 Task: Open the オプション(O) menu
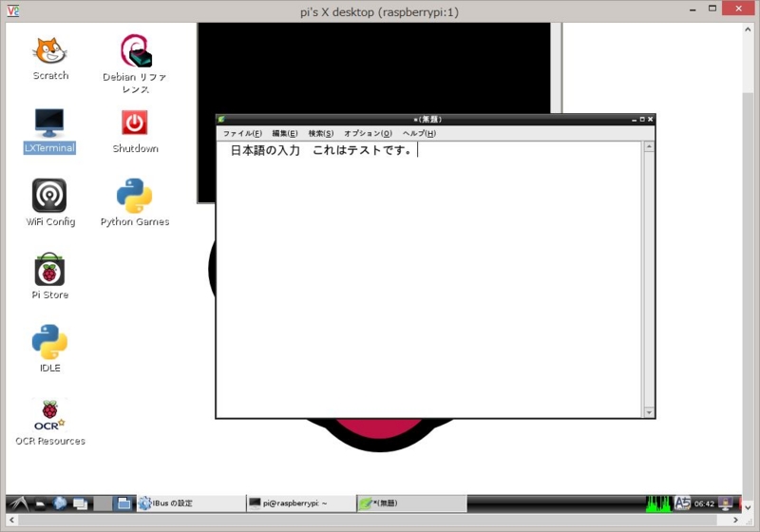[x=368, y=133]
